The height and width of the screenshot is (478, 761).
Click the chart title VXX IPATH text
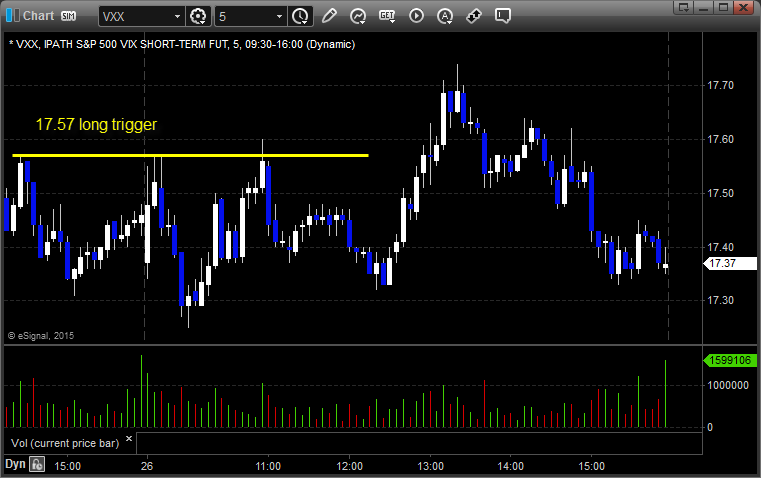click(182, 44)
